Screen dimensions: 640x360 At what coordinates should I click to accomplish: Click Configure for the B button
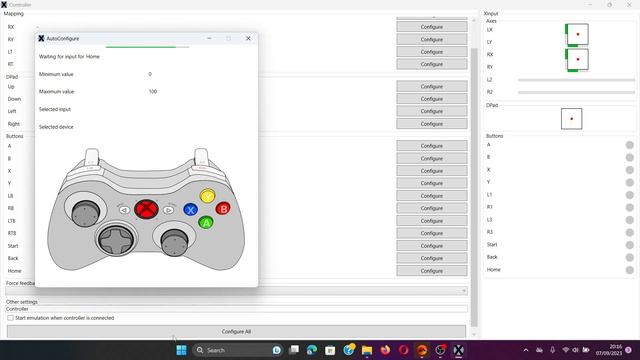(432, 158)
